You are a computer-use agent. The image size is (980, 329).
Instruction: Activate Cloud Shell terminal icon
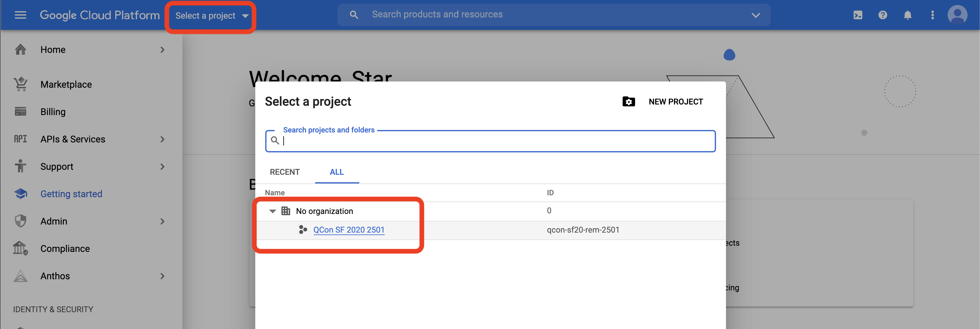pos(858,15)
